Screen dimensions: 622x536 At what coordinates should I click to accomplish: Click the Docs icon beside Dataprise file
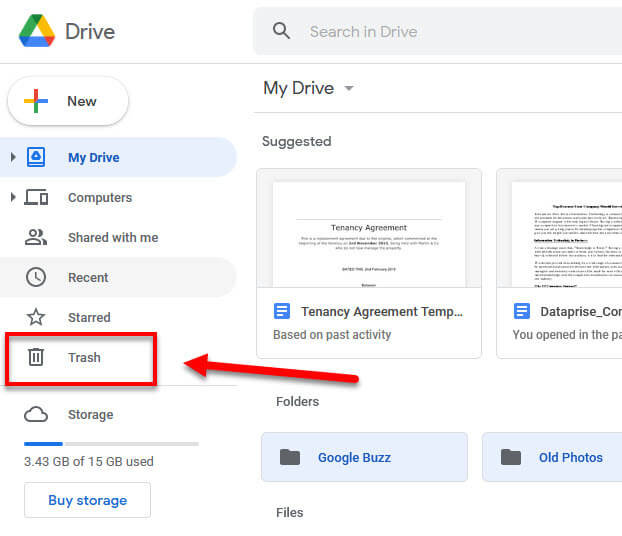coord(522,311)
